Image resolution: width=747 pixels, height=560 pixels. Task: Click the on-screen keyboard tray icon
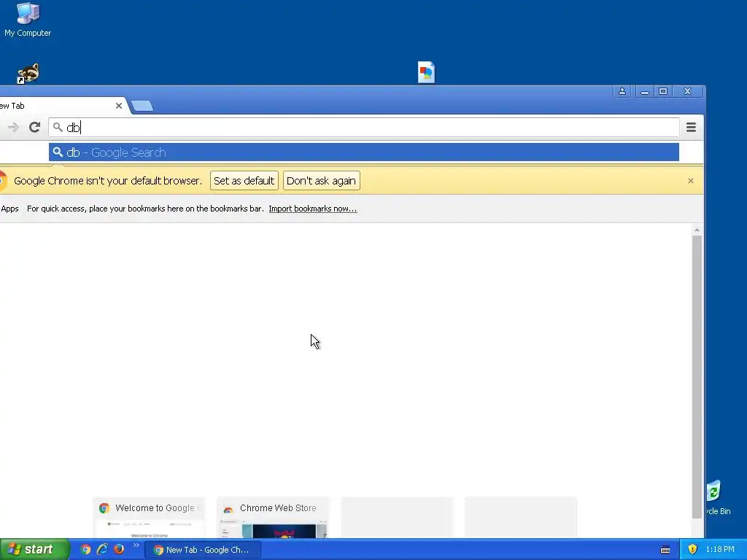point(665,550)
